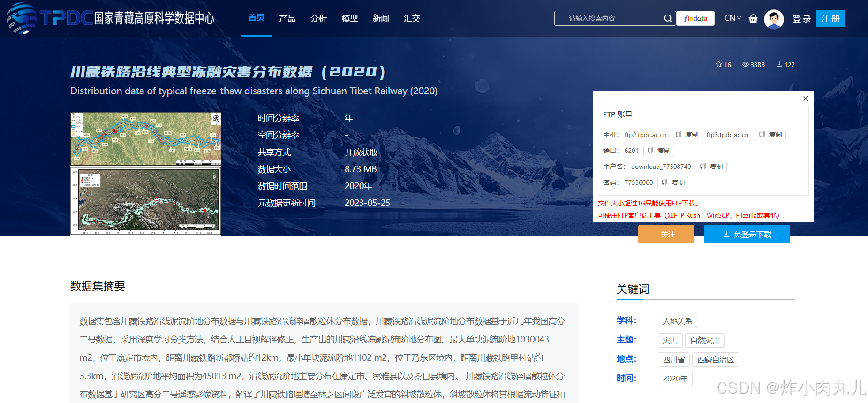Click the 注册 register button
This screenshot has height=403, width=868.
tap(830, 19)
